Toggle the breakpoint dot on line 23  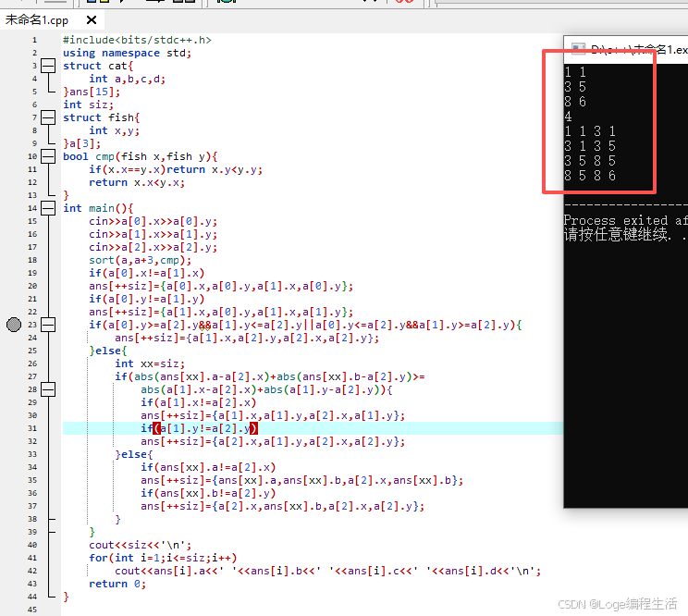pos(14,325)
